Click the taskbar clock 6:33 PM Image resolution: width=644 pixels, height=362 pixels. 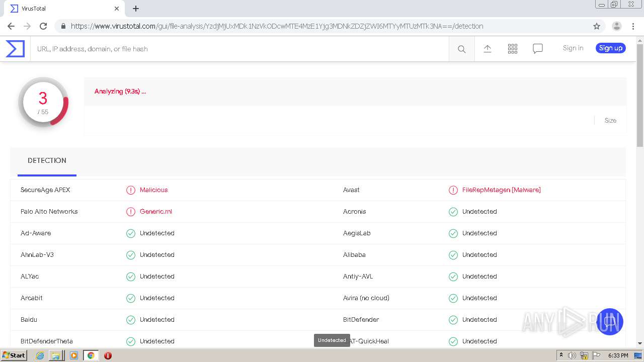click(x=618, y=355)
